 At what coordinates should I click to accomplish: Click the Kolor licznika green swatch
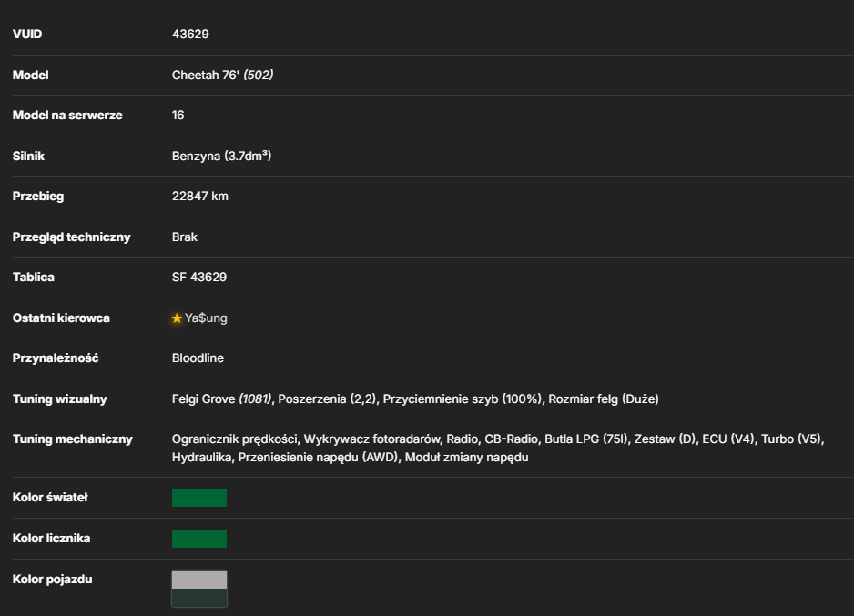(199, 539)
